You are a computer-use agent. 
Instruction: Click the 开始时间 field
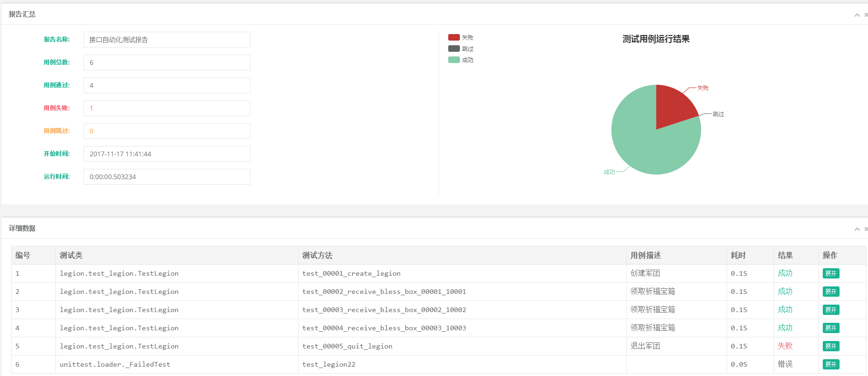tap(167, 154)
